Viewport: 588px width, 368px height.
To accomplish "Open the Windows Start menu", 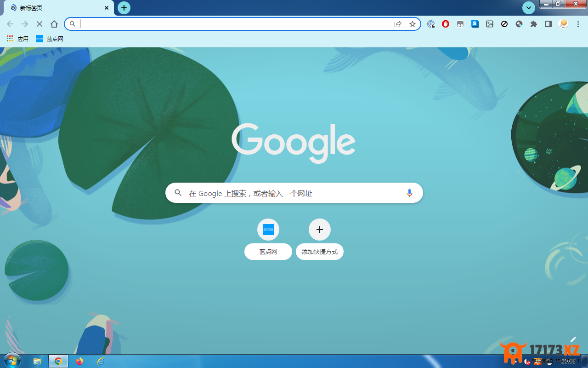I will pos(12,361).
